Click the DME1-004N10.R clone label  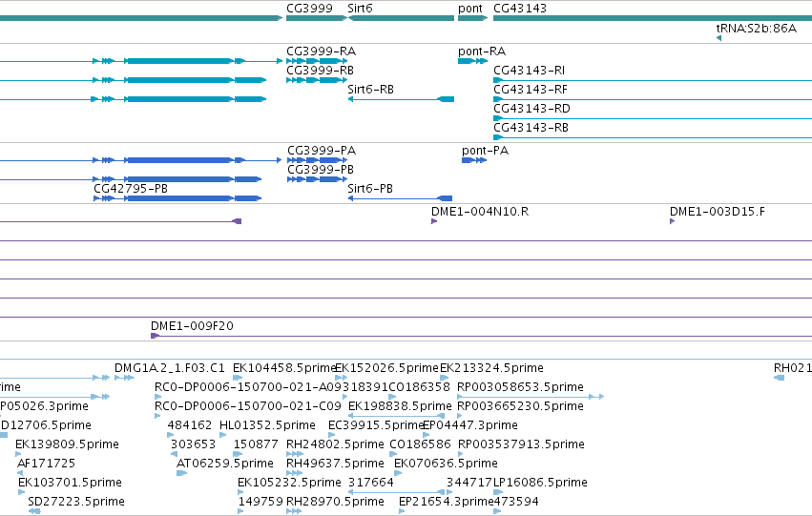480,212
